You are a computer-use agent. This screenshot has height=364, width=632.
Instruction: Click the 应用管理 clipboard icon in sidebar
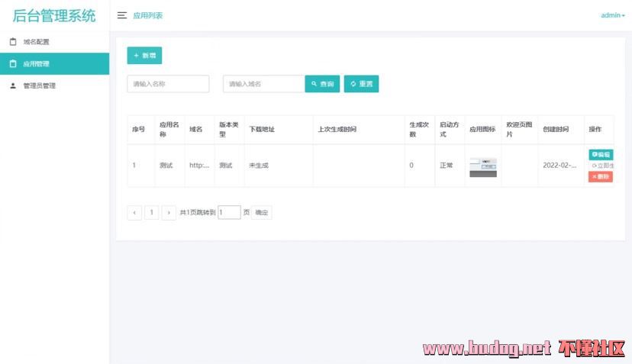click(13, 64)
